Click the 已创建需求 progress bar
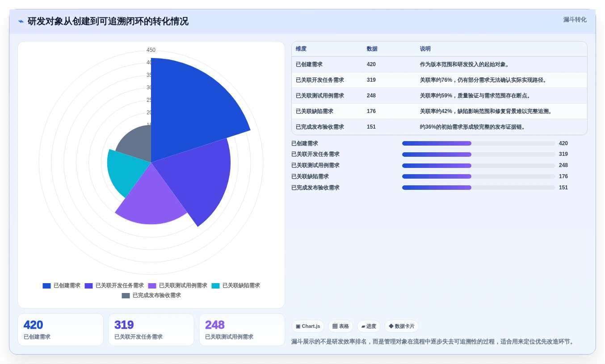This screenshot has height=364, width=605. click(479, 143)
